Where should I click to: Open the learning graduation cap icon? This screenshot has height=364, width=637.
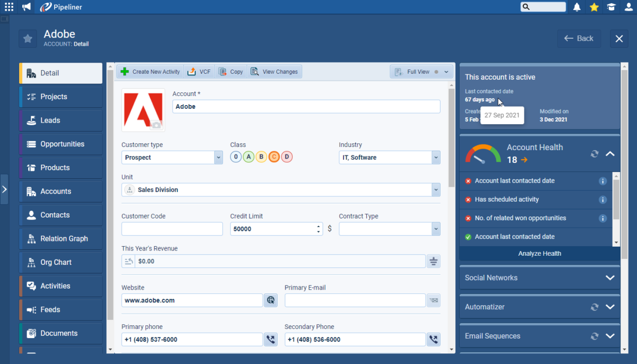click(611, 7)
